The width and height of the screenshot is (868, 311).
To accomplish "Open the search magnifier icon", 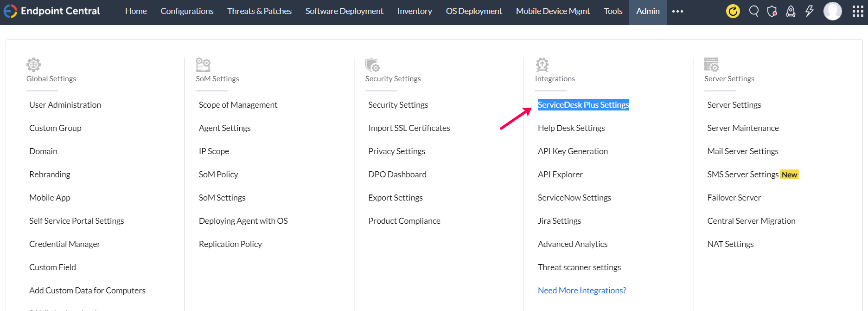I will [x=754, y=11].
